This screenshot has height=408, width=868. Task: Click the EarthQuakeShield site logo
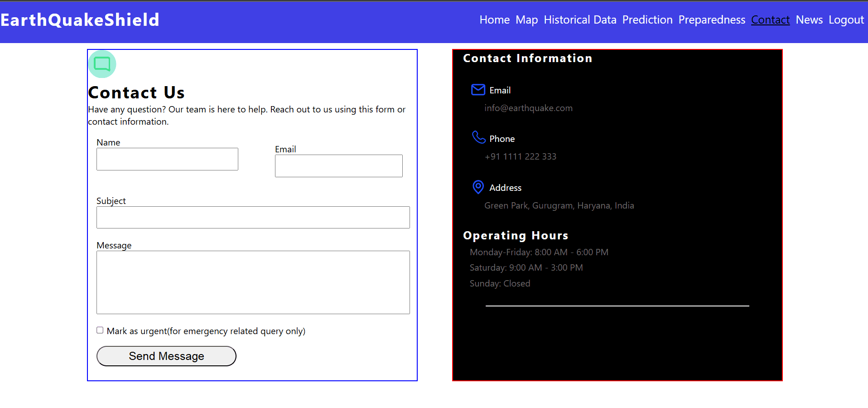80,20
